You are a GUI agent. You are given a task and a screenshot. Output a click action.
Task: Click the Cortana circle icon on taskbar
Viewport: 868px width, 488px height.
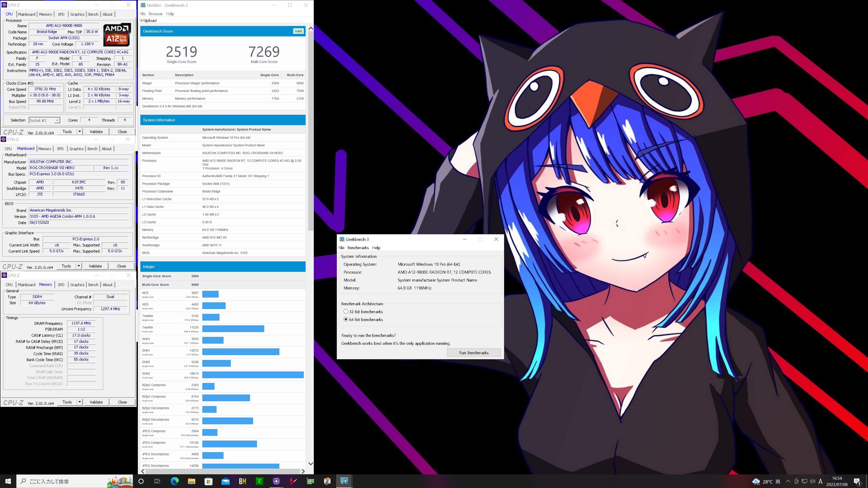click(x=141, y=481)
